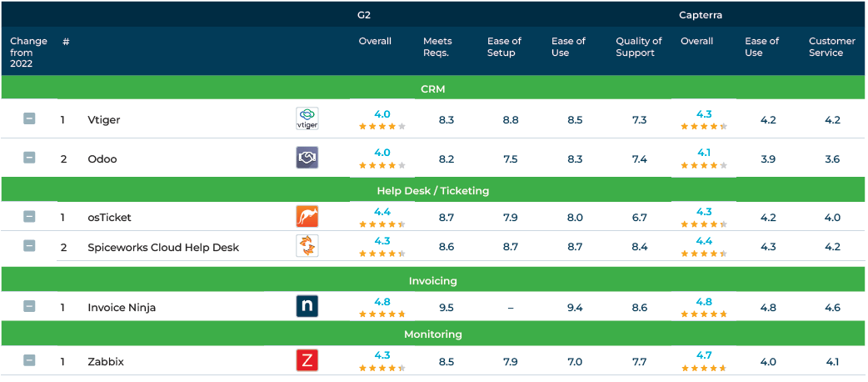Open the Spiceworks Cloud Help Desk name
This screenshot has width=868, height=382.
[163, 247]
